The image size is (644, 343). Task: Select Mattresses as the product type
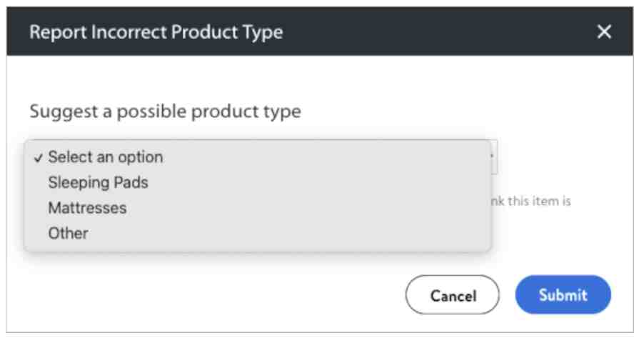tap(87, 208)
